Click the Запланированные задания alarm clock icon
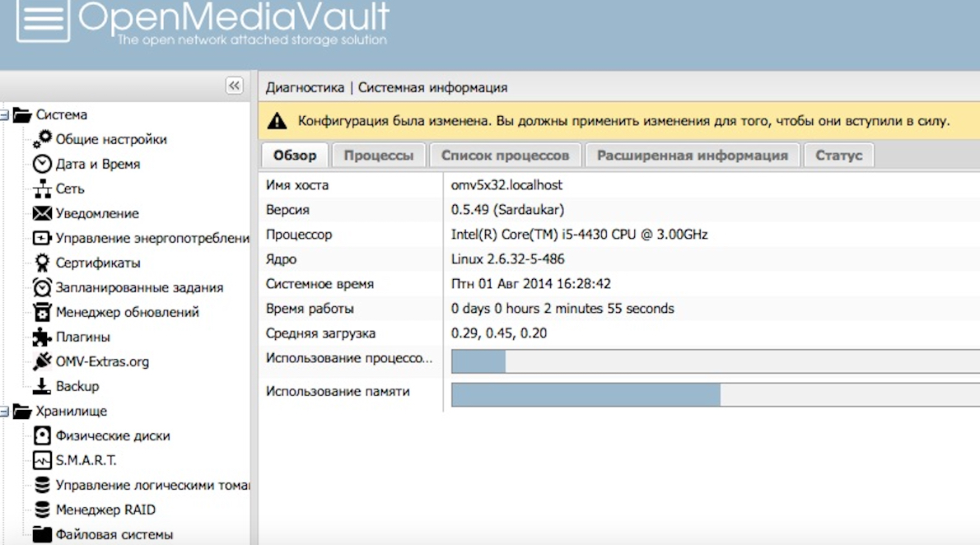Screen dimensions: 980x545 (42, 287)
